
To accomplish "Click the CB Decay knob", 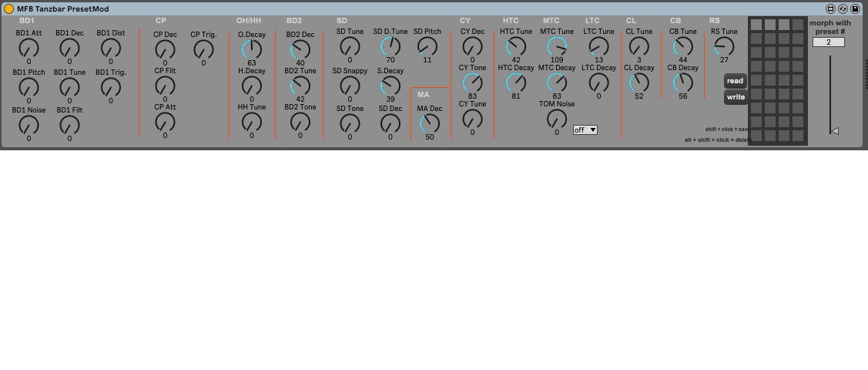I will [682, 82].
